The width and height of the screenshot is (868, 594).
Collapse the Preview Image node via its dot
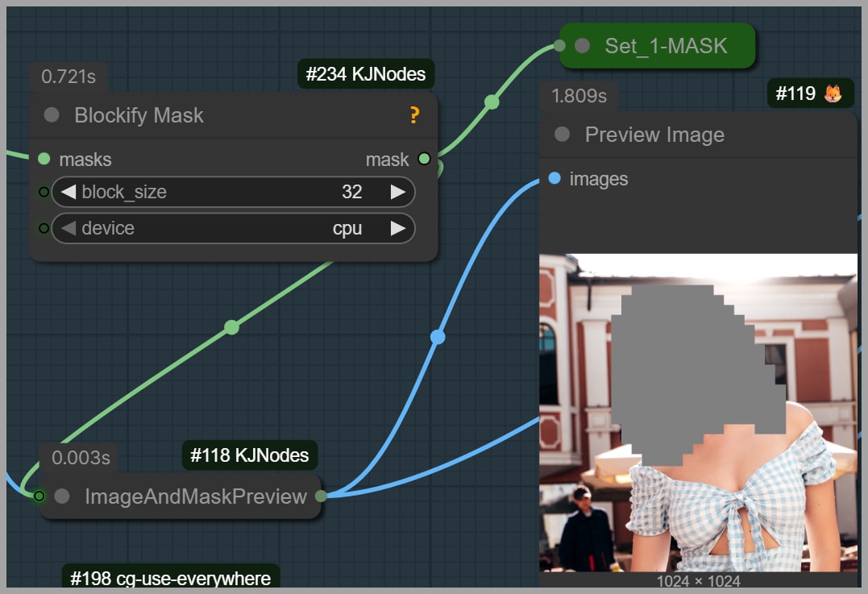point(563,135)
